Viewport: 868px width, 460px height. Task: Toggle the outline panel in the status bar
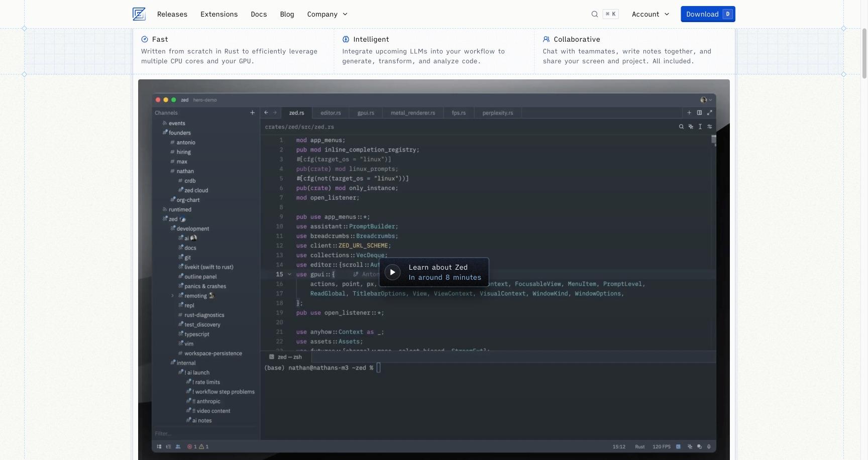(x=168, y=446)
